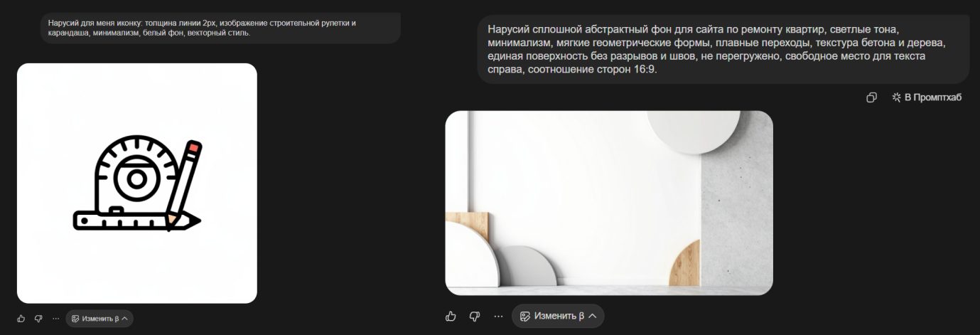Click the prompt bubble about the tape measure icon
This screenshot has height=335, width=980.
(220, 28)
